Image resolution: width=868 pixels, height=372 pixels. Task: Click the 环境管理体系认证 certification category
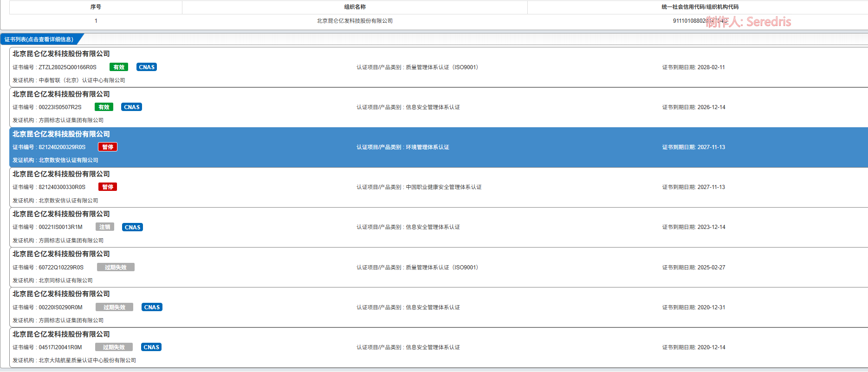428,147
